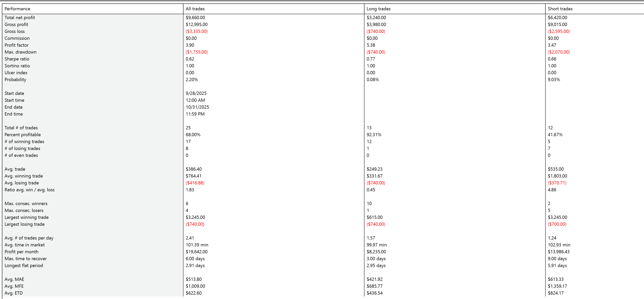644x299 pixels.
Task: Click the Short trades column header
Action: 560,9
